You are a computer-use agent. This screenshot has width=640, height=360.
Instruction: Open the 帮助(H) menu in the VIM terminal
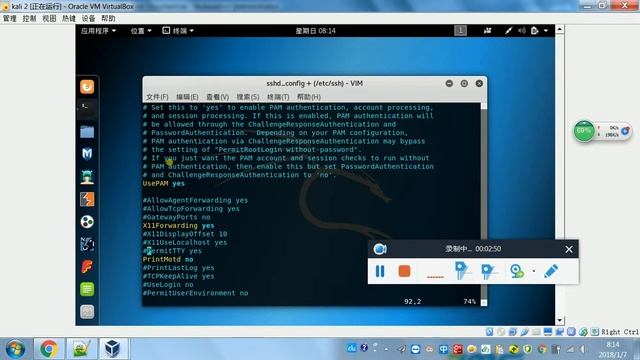(309, 97)
